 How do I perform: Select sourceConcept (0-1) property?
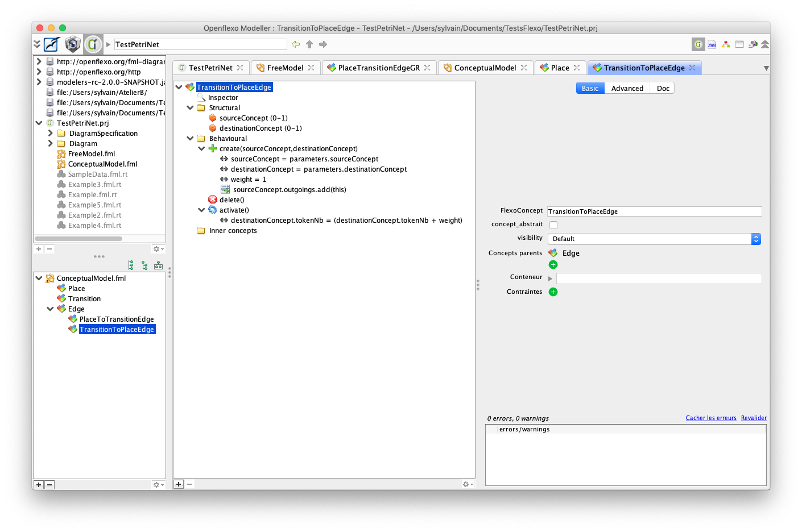[x=254, y=118]
